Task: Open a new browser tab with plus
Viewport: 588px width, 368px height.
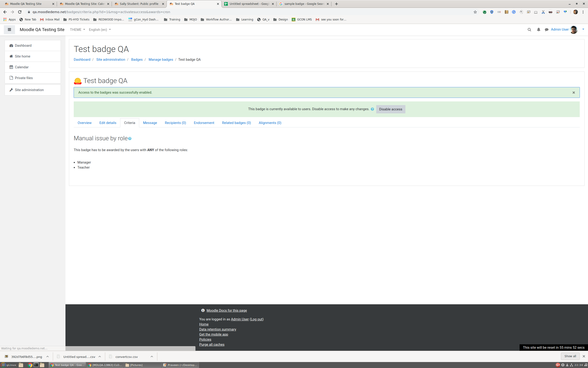Action: click(x=336, y=4)
